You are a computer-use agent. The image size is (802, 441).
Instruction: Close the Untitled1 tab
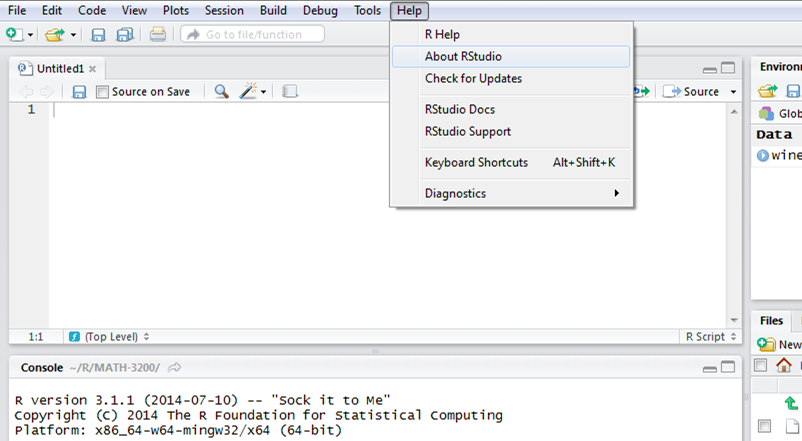point(93,69)
